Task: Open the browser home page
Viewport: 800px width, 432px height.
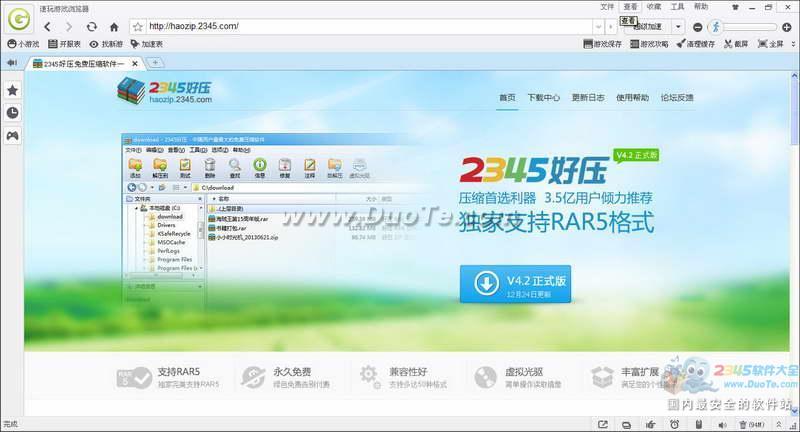Action: pyautogui.click(x=114, y=27)
